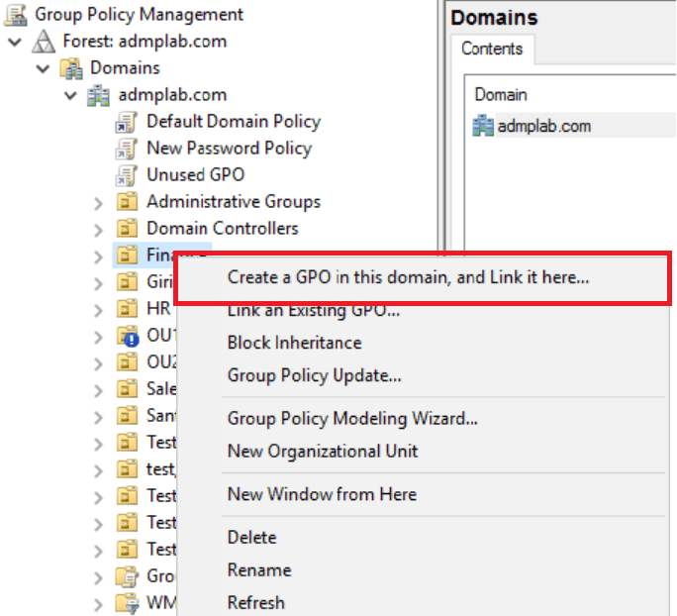
Task: Select Forest: admplab.com label
Action: 145,42
